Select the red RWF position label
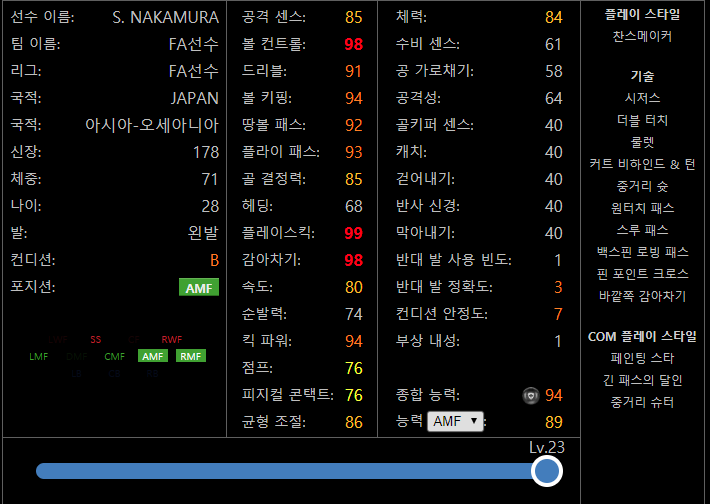 172,340
